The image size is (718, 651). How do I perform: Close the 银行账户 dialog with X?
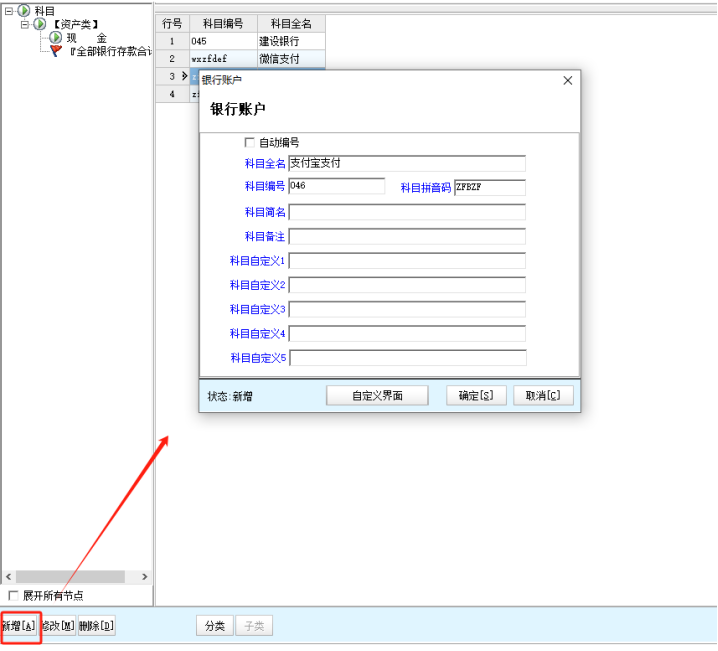[x=568, y=81]
